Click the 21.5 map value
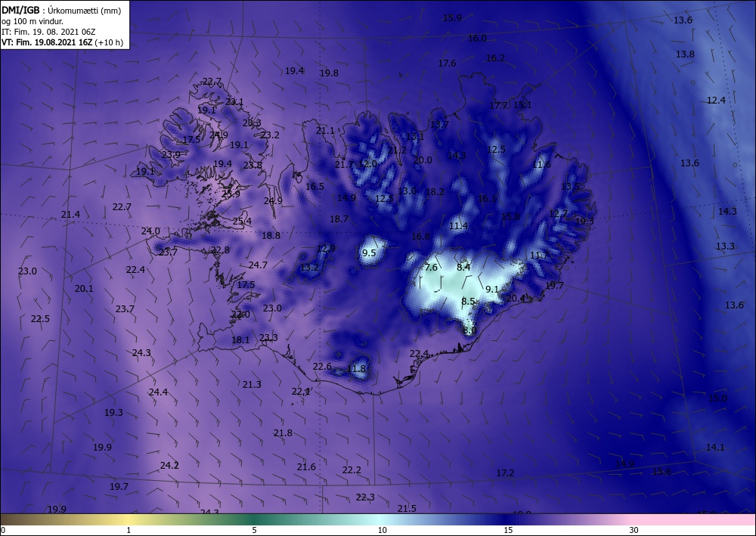This screenshot has height=536, width=756. pyautogui.click(x=407, y=509)
